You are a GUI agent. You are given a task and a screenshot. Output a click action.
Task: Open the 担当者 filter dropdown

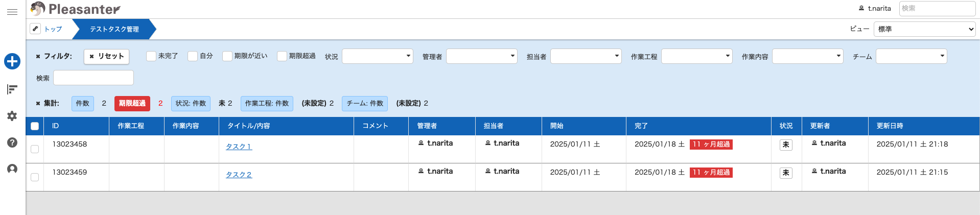tap(586, 56)
